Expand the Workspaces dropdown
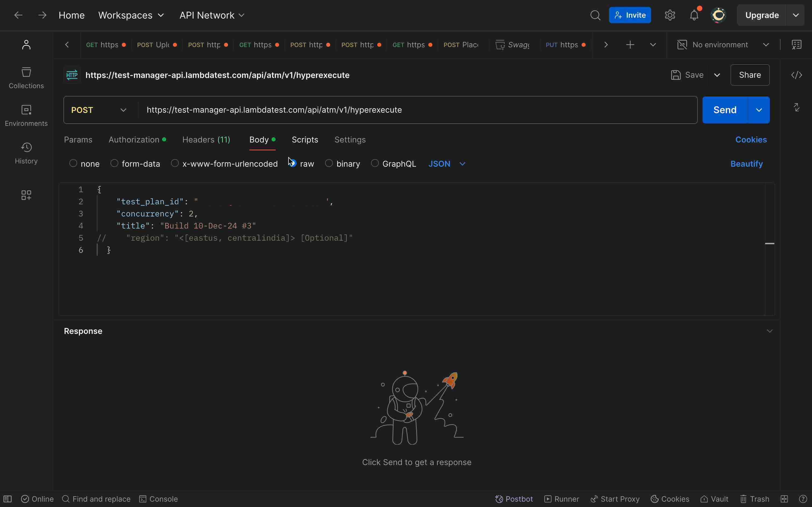The height and width of the screenshot is (507, 812). pyautogui.click(x=131, y=15)
